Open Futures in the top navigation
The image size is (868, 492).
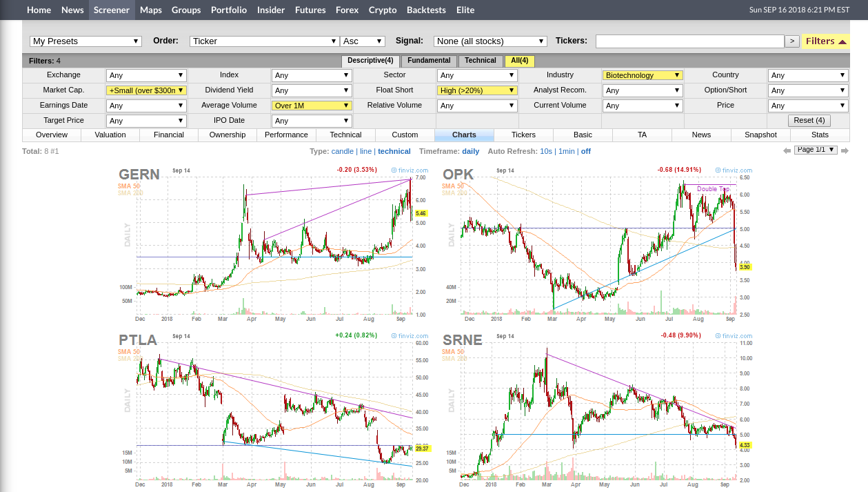pyautogui.click(x=310, y=10)
